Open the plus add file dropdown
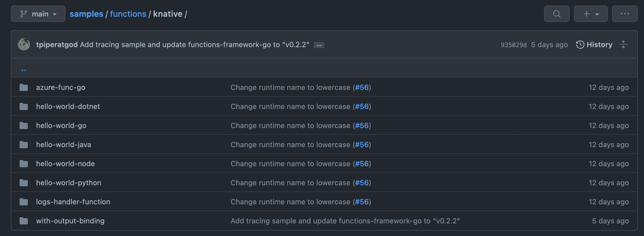 (591, 14)
